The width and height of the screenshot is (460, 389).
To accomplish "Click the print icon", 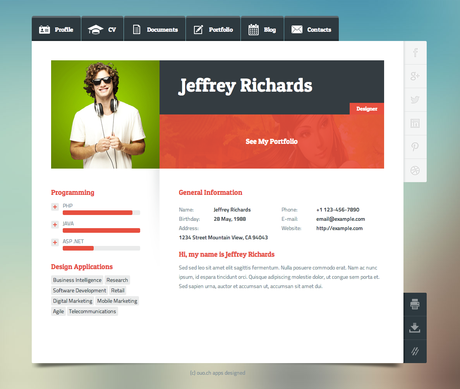I will (x=415, y=304).
